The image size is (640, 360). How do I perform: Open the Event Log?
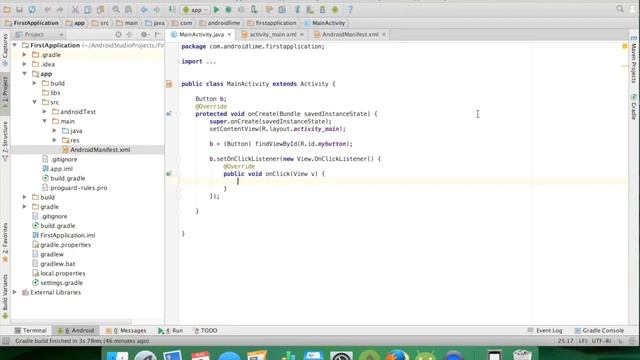tap(545, 331)
